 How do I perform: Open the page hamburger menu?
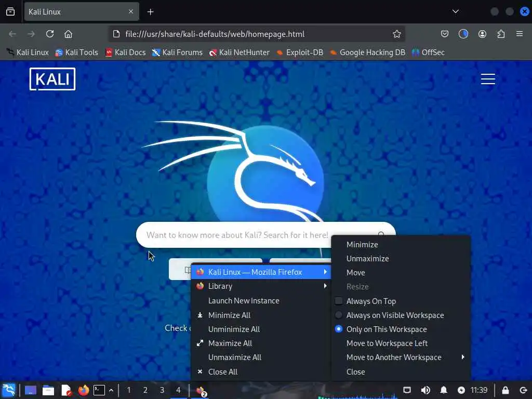[488, 79]
